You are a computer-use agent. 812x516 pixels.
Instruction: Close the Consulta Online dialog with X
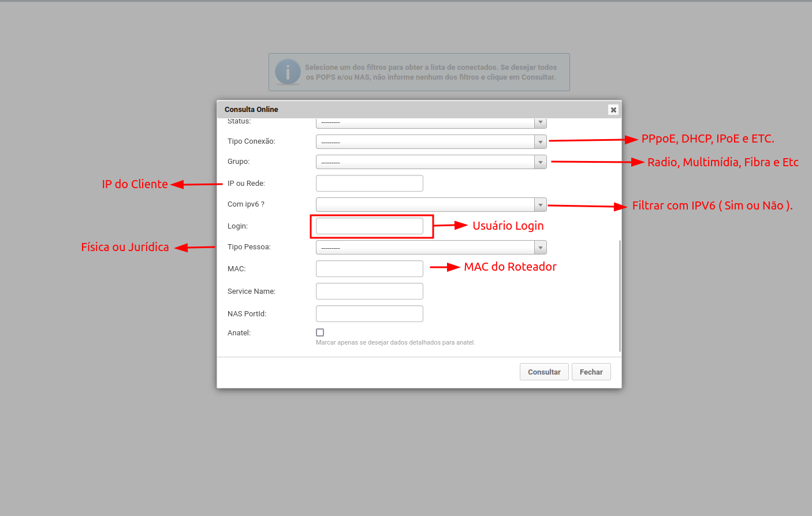coord(613,110)
